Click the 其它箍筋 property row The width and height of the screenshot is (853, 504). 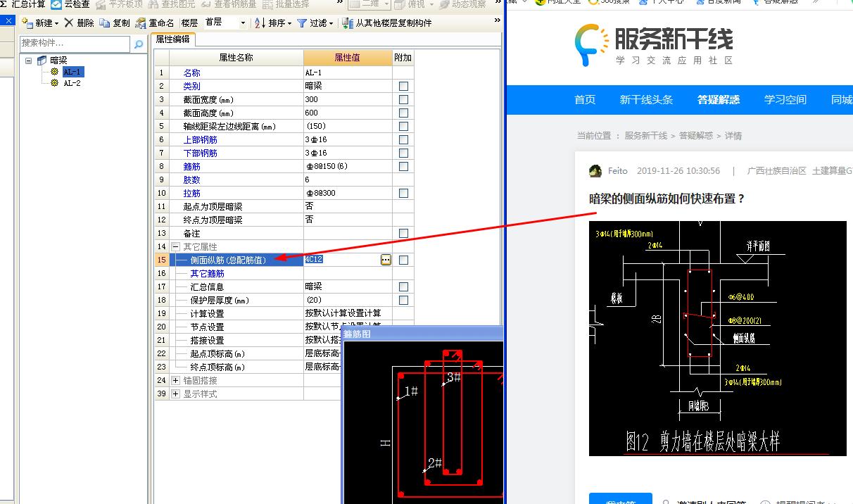coord(284,273)
